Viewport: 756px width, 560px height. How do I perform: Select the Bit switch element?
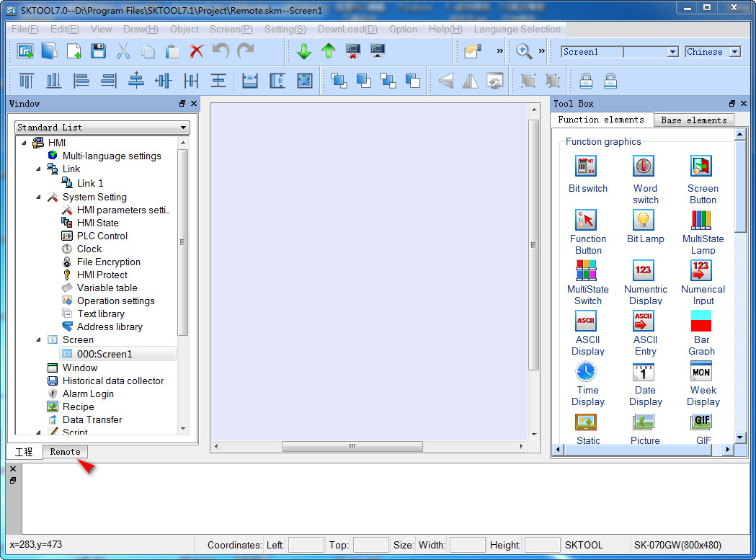[587, 166]
